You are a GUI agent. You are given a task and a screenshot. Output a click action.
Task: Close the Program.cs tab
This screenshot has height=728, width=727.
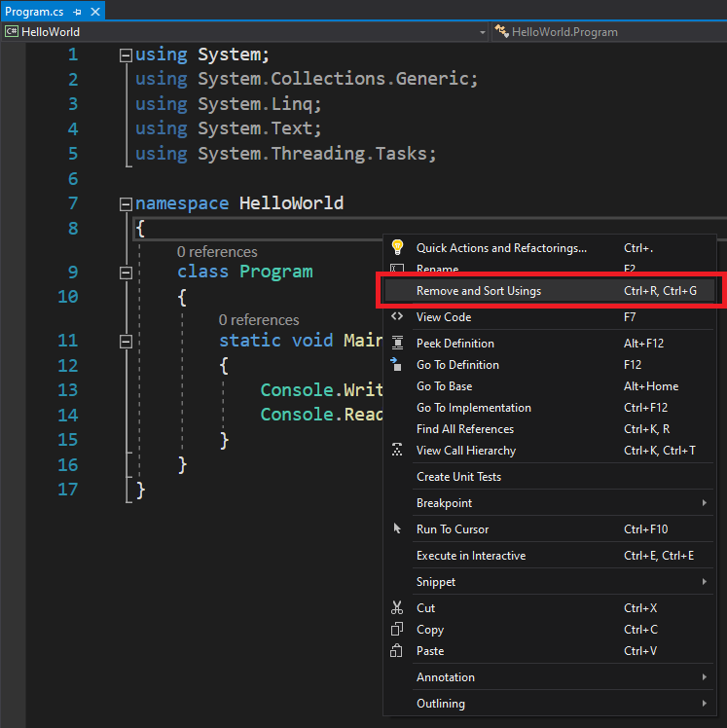pos(93,12)
